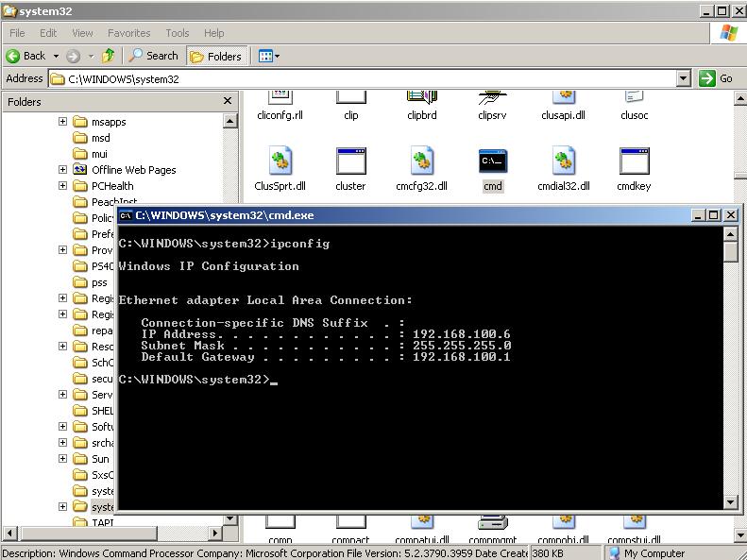Click the IP address 192.168.100.6 text

pyautogui.click(x=461, y=334)
